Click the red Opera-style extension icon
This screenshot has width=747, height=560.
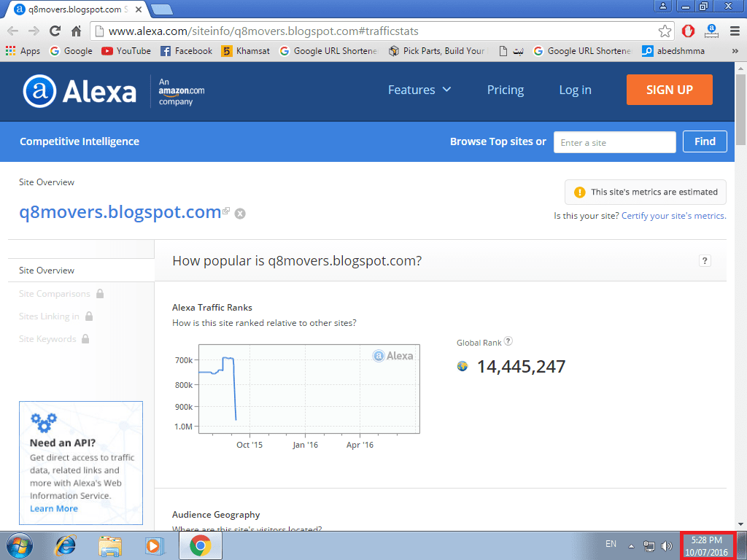[688, 31]
